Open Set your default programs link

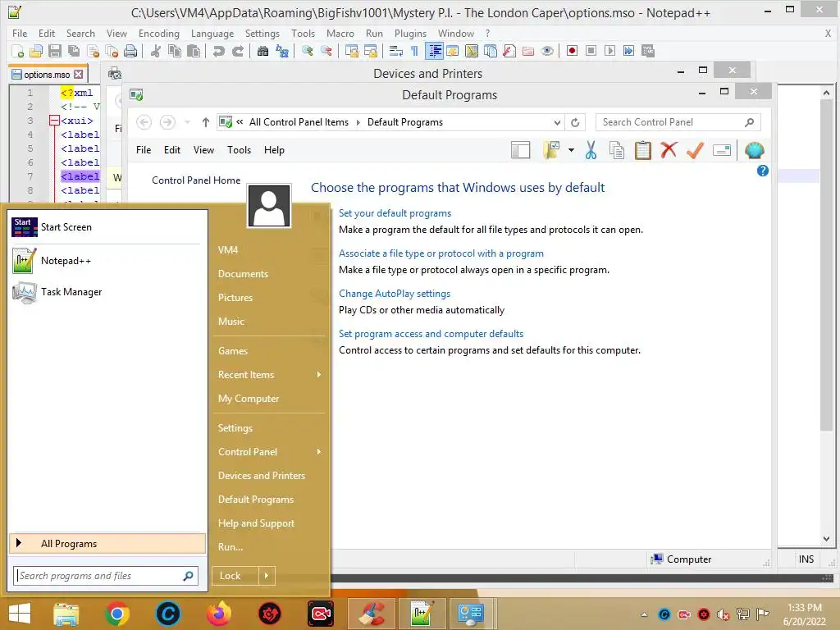tap(395, 213)
